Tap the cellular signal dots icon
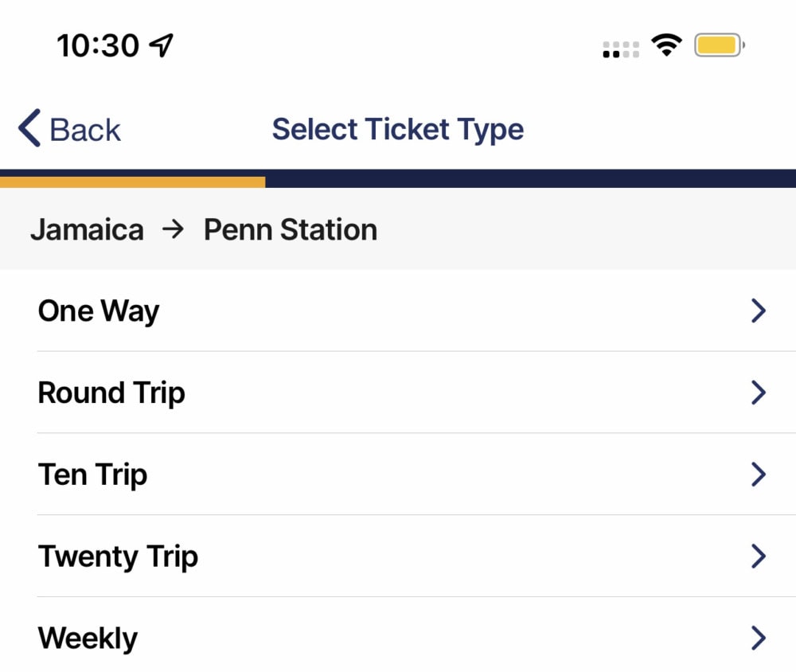This screenshot has width=796, height=672. pos(621,50)
